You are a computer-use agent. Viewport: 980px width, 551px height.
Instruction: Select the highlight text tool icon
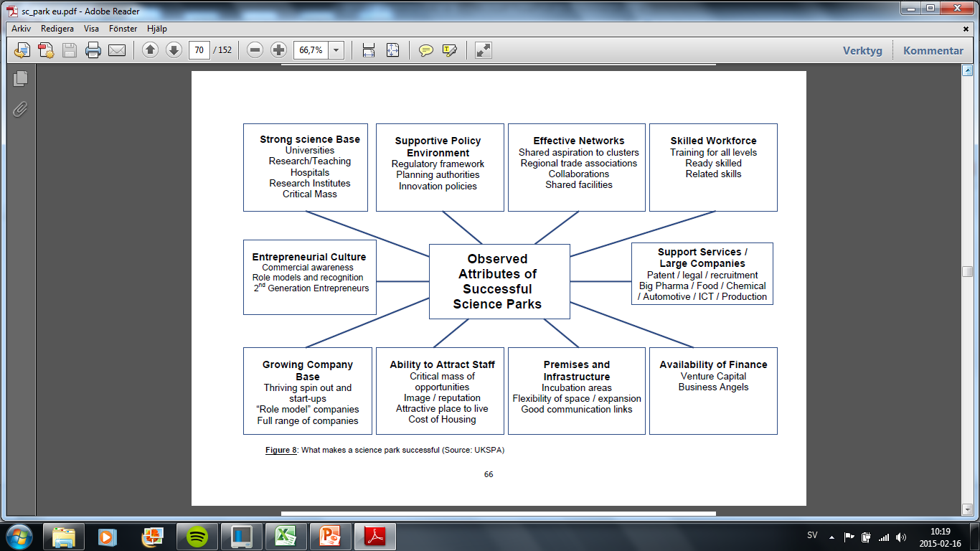[450, 50]
